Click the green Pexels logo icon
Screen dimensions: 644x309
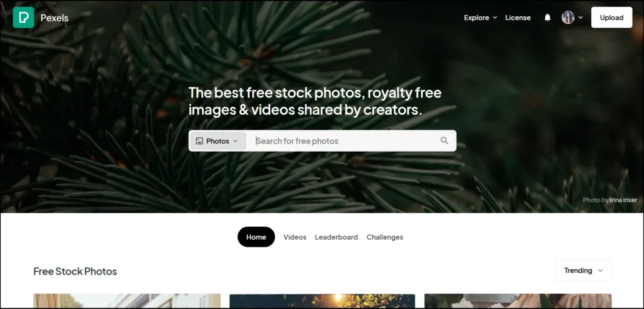point(23,17)
